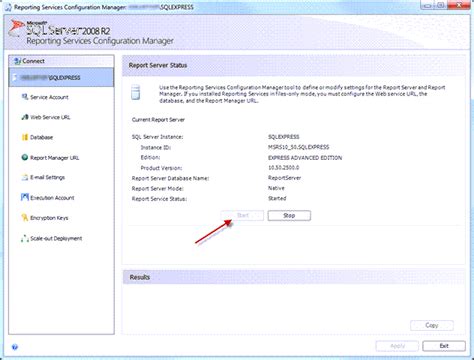Minimize the Configuration Manager window
The height and width of the screenshot is (360, 474).
click(x=426, y=5)
